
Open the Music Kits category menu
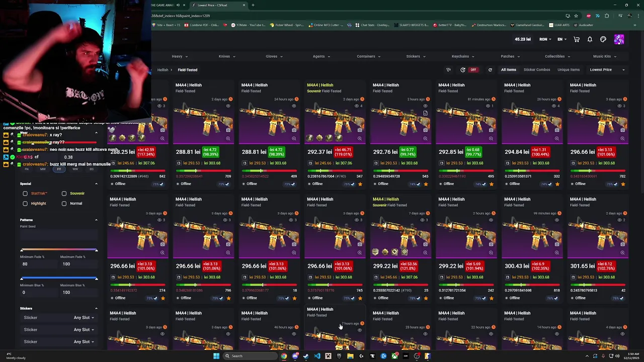coord(605,56)
